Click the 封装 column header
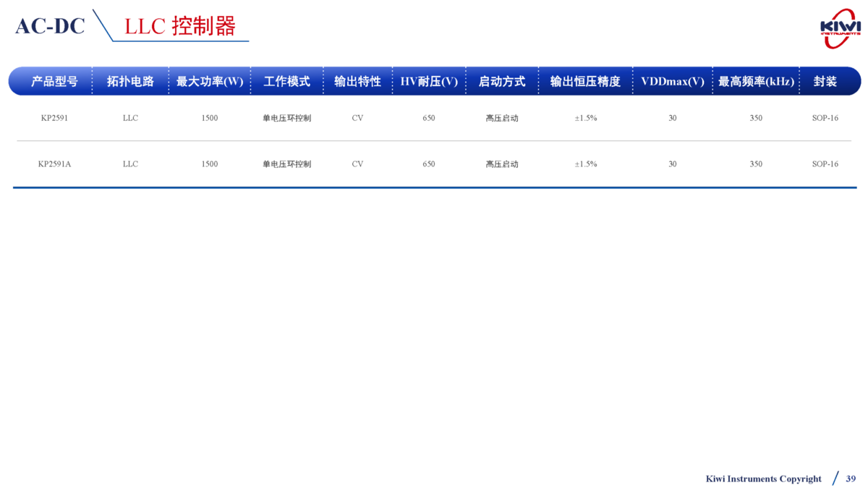This screenshot has height=493, width=868. point(825,81)
